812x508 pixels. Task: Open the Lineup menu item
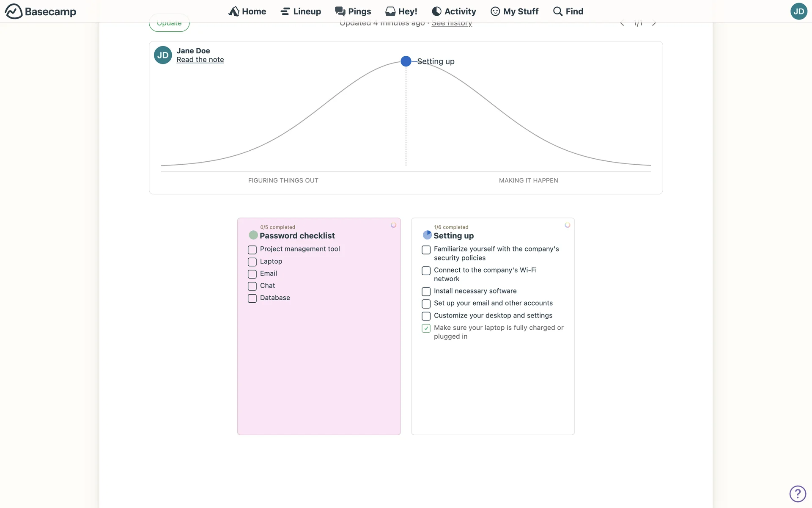pyautogui.click(x=301, y=11)
